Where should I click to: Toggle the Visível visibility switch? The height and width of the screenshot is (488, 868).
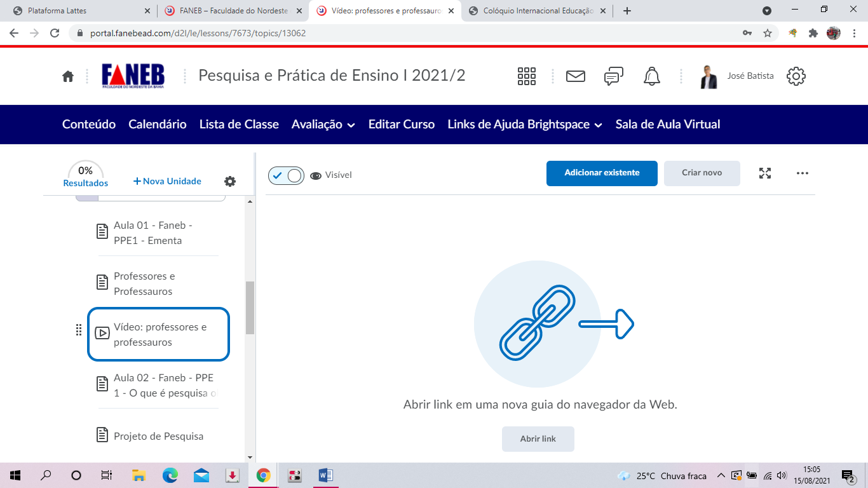click(287, 175)
